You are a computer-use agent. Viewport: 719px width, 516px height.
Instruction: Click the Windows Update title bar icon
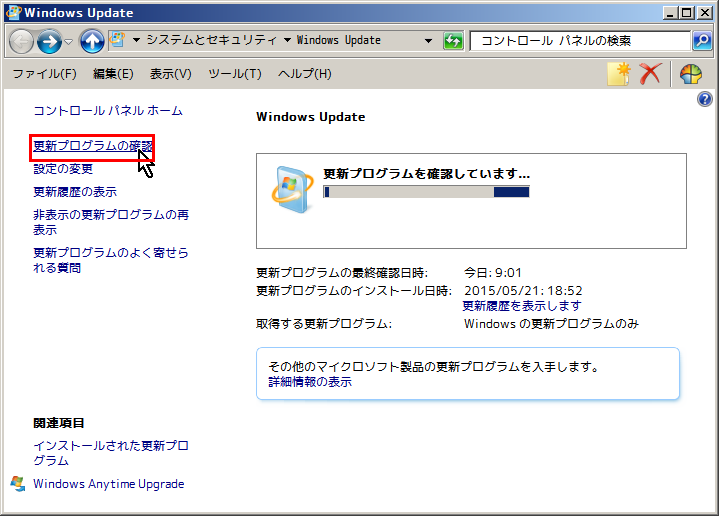tap(13, 12)
